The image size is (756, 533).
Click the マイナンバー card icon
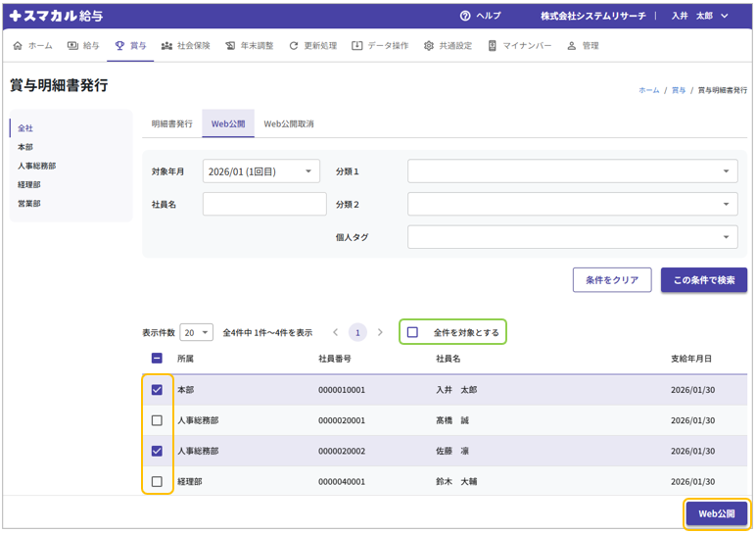[x=493, y=46]
